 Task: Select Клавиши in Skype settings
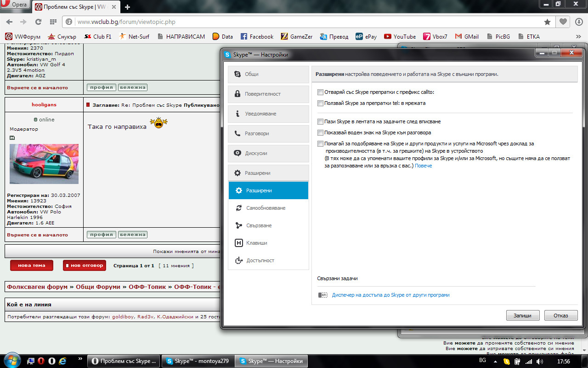[269, 243]
